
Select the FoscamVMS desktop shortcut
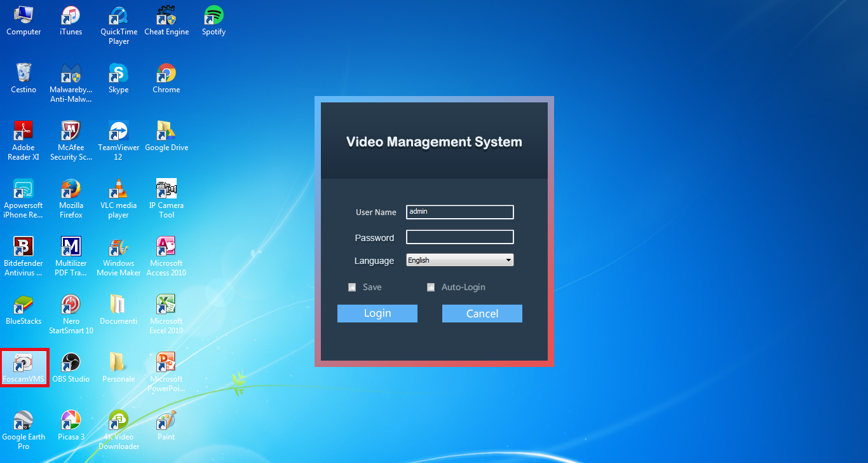(24, 368)
